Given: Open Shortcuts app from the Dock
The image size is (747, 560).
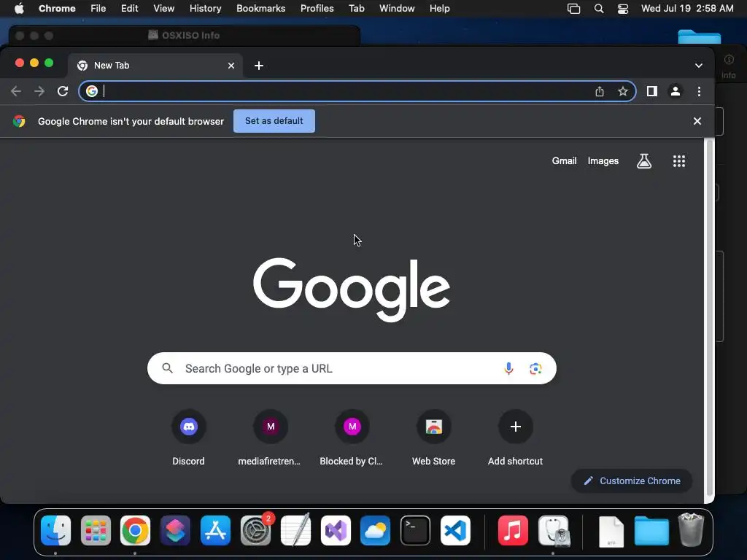Looking at the screenshot, I should (175, 531).
